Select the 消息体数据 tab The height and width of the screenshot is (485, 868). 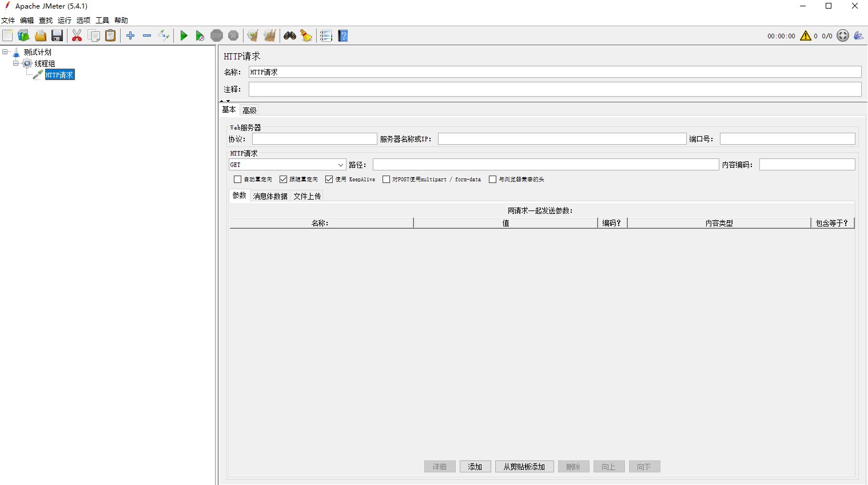[x=270, y=196]
